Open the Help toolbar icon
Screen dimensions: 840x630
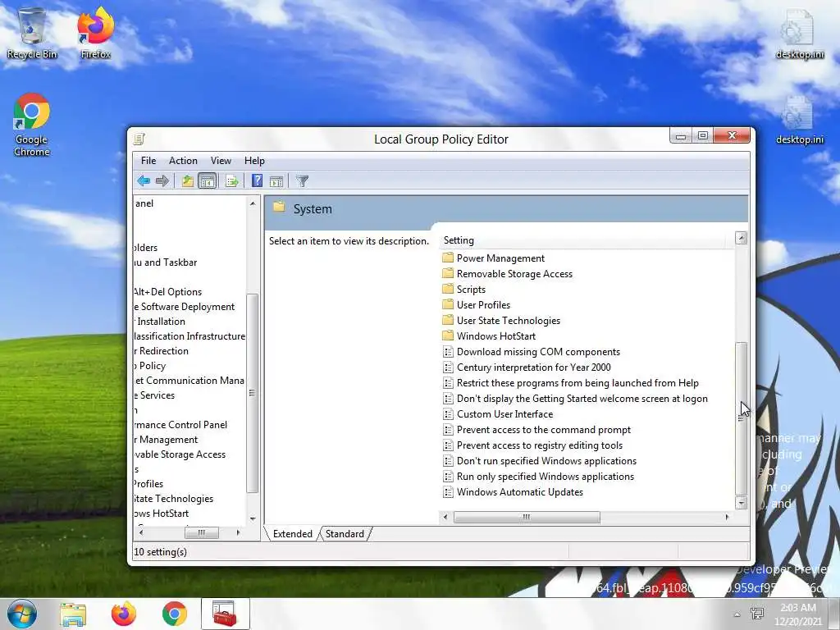tap(257, 181)
